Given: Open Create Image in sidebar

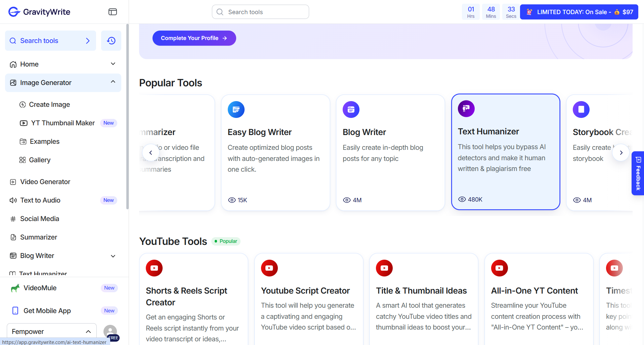Looking at the screenshot, I should coord(49,104).
